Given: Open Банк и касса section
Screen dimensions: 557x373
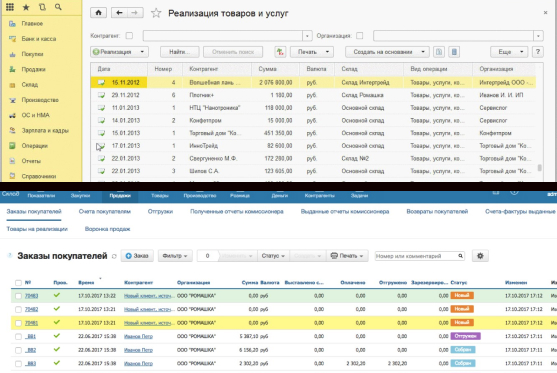Looking at the screenshot, I should pos(39,39).
